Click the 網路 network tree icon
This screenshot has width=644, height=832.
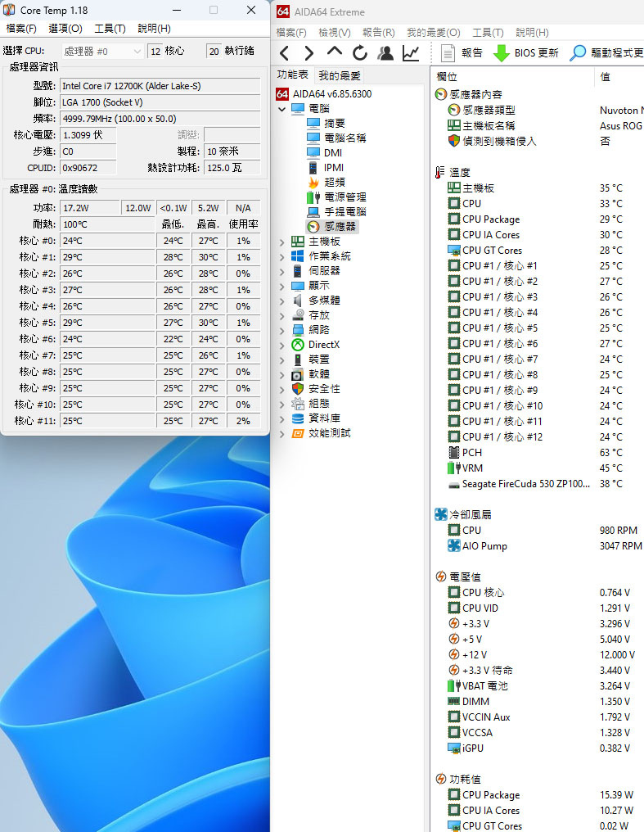[298, 330]
